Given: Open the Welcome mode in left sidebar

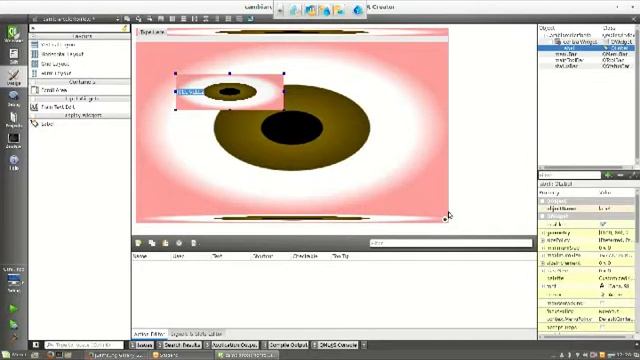Looking at the screenshot, I should click(13, 34).
